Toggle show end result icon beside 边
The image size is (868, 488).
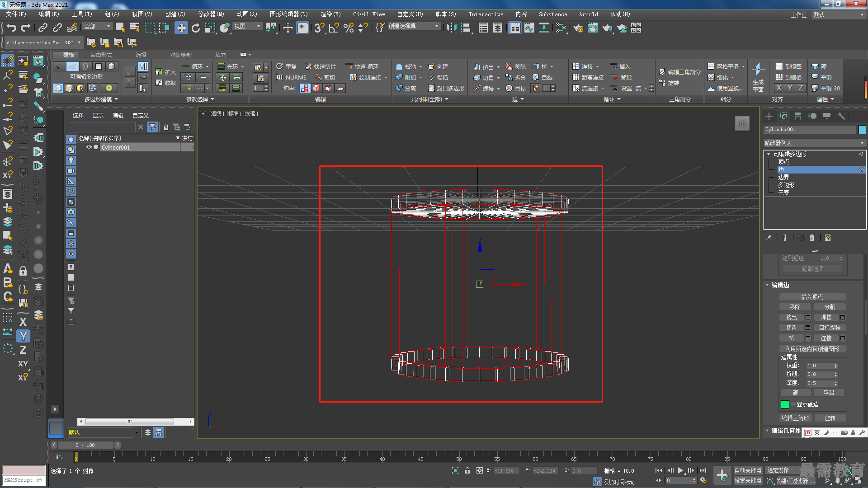pos(861,169)
